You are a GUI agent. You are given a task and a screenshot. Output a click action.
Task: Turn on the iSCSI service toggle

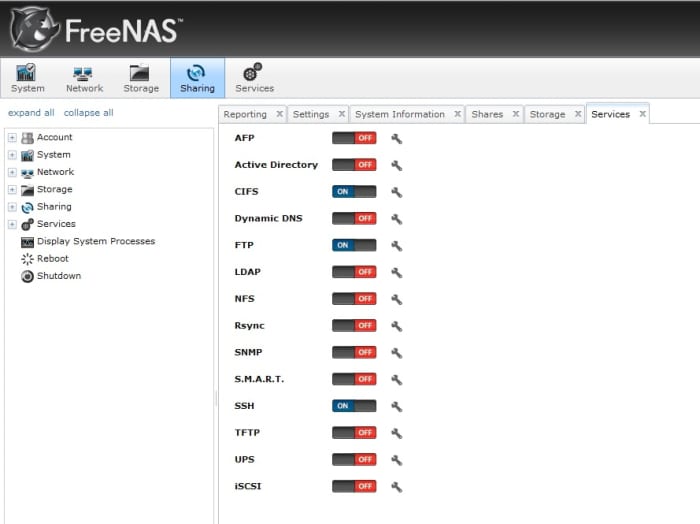pyautogui.click(x=354, y=486)
